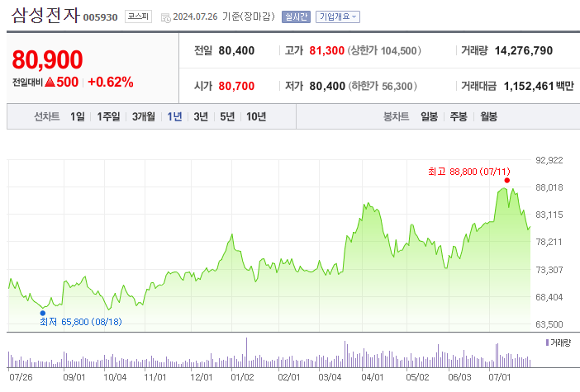Click the 07/26 x-axis date label

pos(21,377)
